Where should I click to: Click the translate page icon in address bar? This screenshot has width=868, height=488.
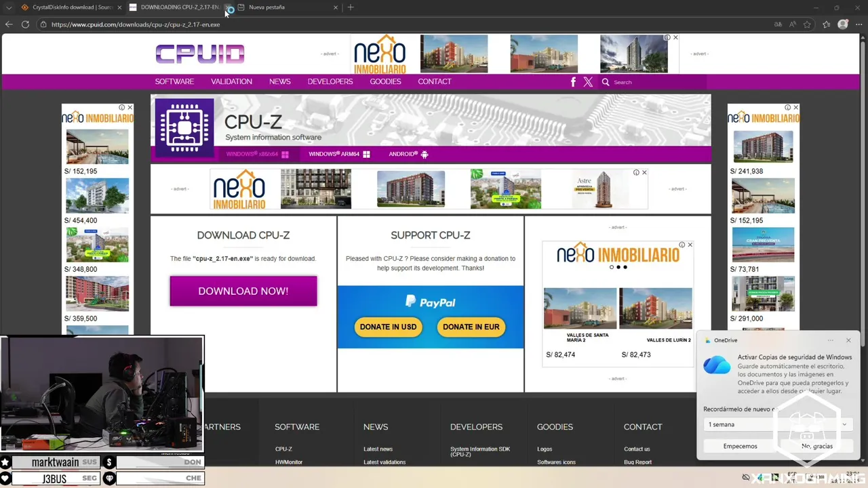[x=777, y=24]
